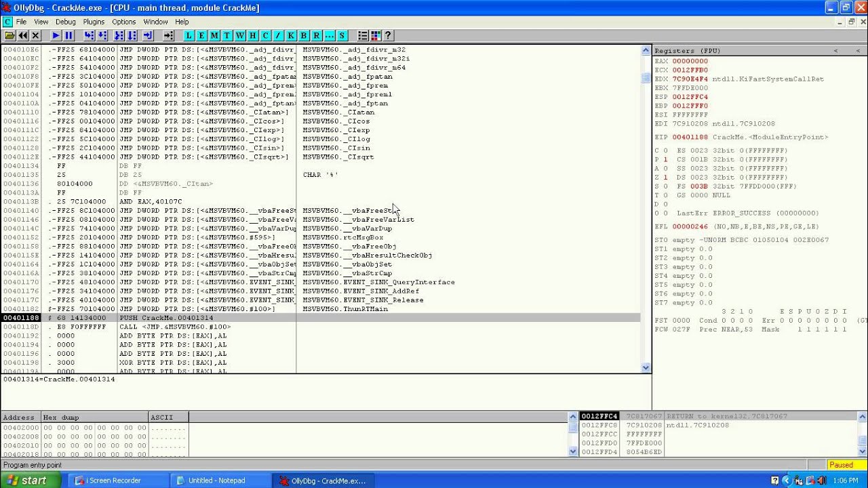The height and width of the screenshot is (488, 868).
Task: Open Memory map with M button
Action: [214, 35]
